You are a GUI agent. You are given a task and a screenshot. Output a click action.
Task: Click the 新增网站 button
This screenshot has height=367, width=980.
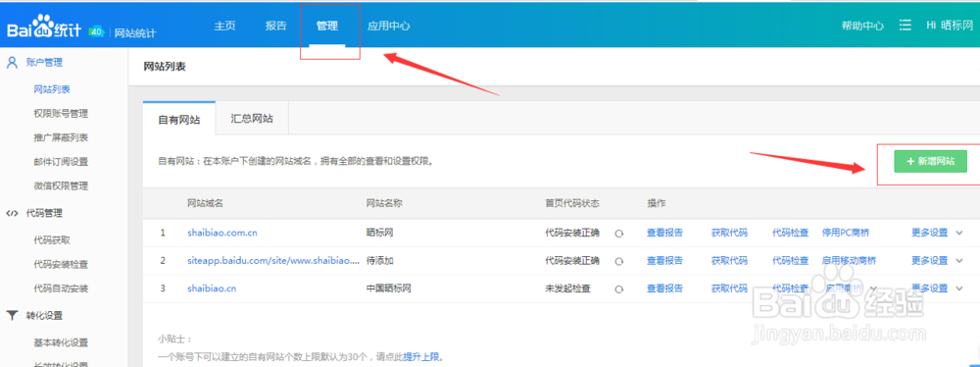tap(930, 161)
